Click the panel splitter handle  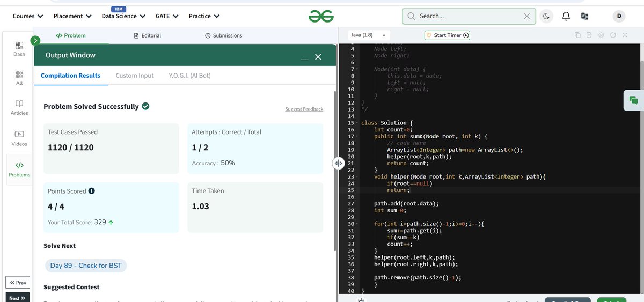pos(338,163)
